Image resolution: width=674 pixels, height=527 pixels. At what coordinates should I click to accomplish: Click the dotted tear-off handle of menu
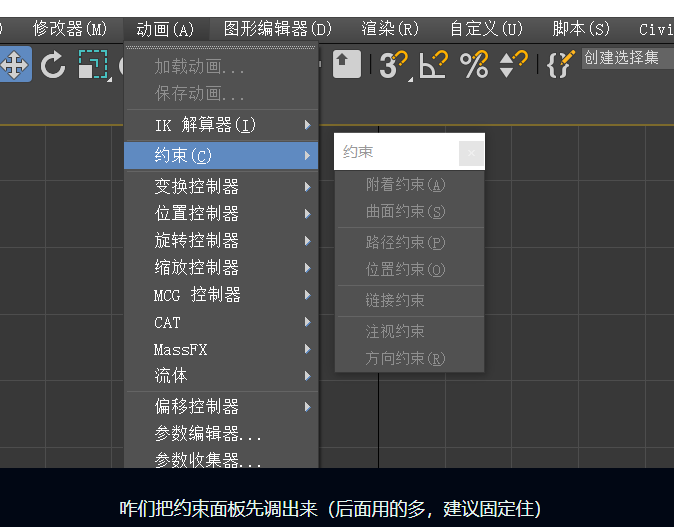point(221,47)
